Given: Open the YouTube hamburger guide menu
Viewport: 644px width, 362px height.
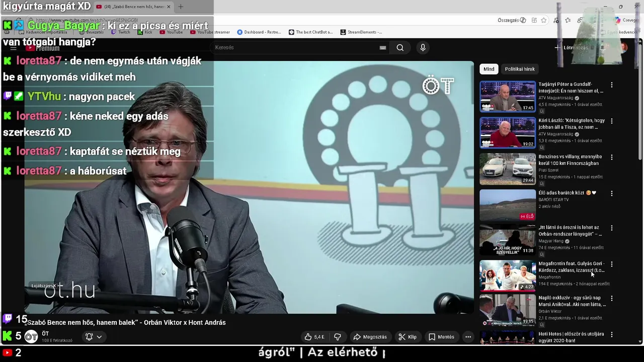Looking at the screenshot, I should coord(14,48).
